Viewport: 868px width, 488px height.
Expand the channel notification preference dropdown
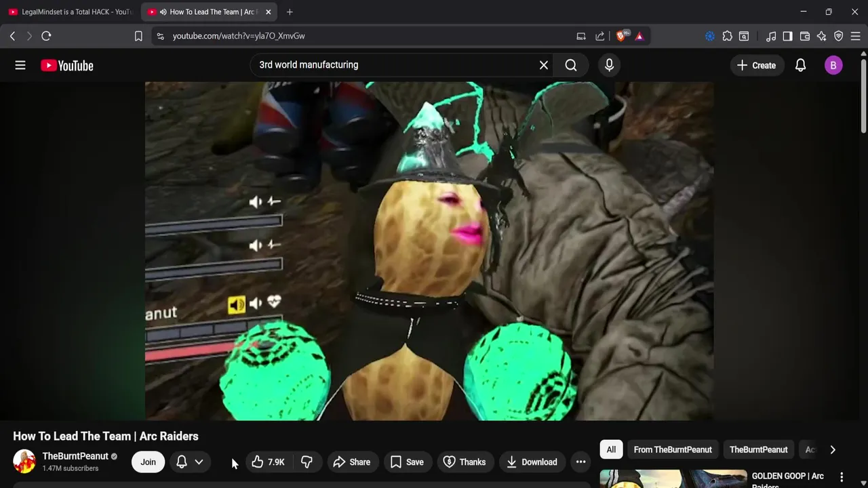[190, 462]
